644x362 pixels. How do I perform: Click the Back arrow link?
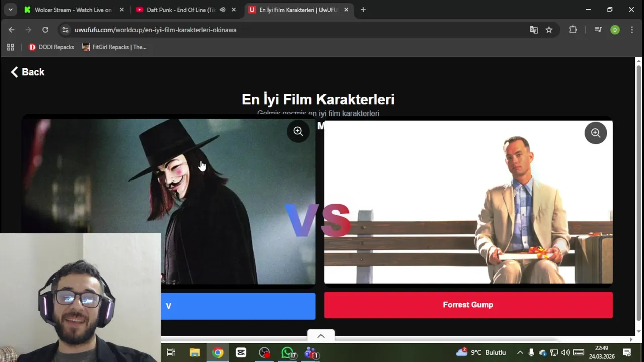pos(28,72)
